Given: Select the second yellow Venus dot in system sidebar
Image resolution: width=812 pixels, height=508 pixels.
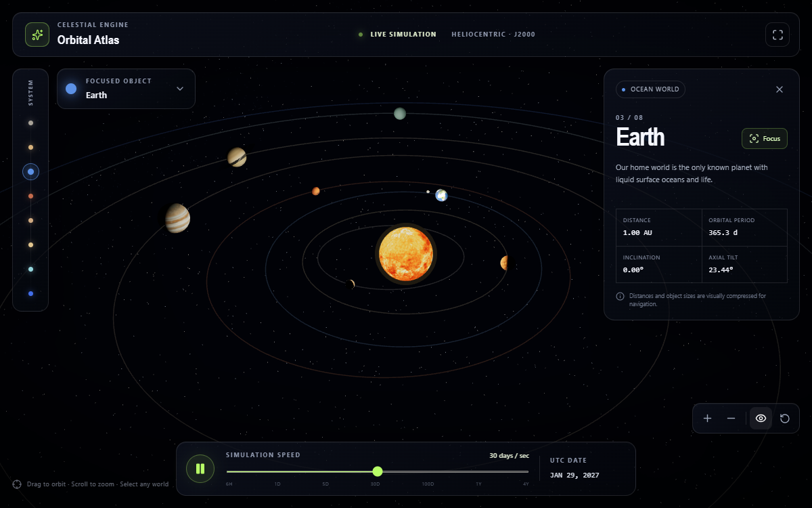Looking at the screenshot, I should click(30, 148).
